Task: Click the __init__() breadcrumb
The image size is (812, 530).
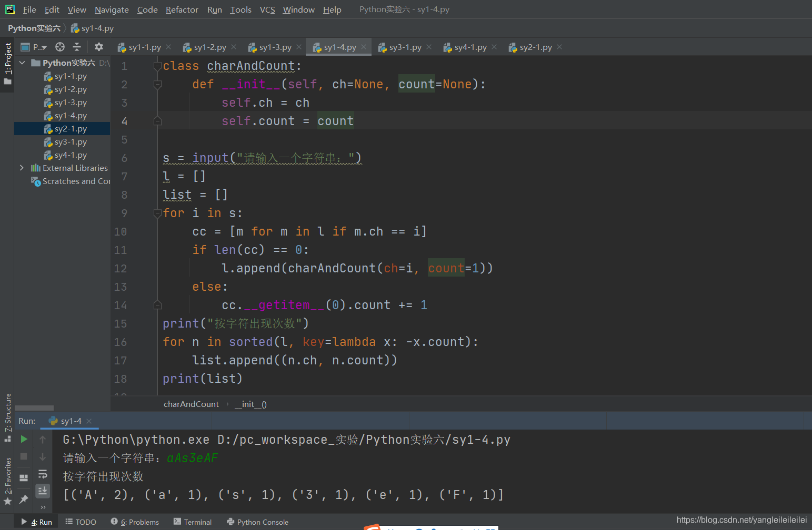Action: pos(250,404)
